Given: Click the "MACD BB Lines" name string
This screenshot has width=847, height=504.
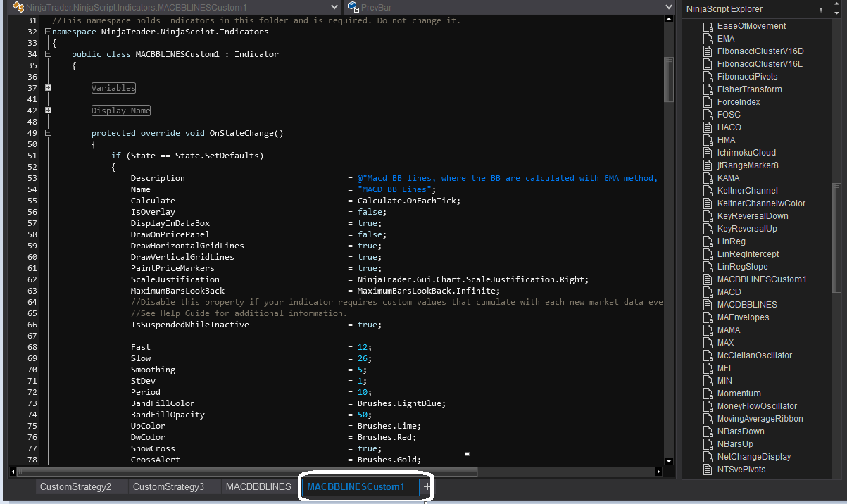Looking at the screenshot, I should tap(394, 189).
